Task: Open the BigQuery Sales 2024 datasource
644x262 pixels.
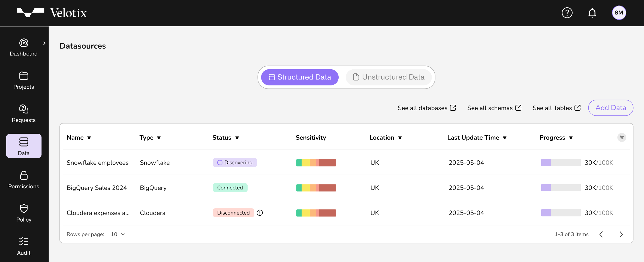Action: point(97,188)
